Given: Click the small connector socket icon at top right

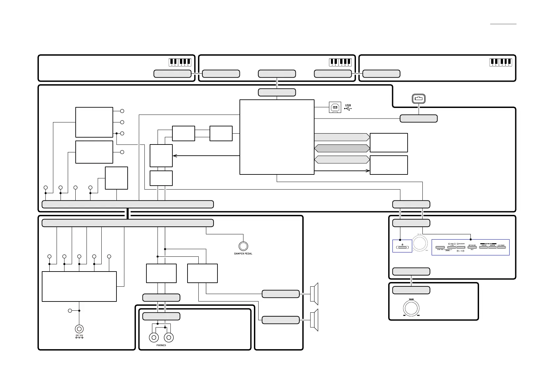Looking at the screenshot, I should (x=419, y=98).
